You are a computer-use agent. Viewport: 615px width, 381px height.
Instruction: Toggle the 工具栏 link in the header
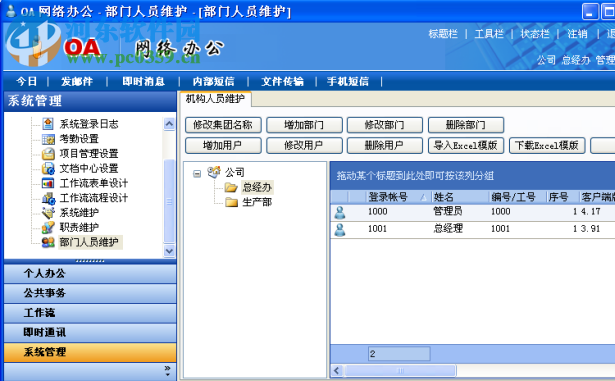pos(489,34)
